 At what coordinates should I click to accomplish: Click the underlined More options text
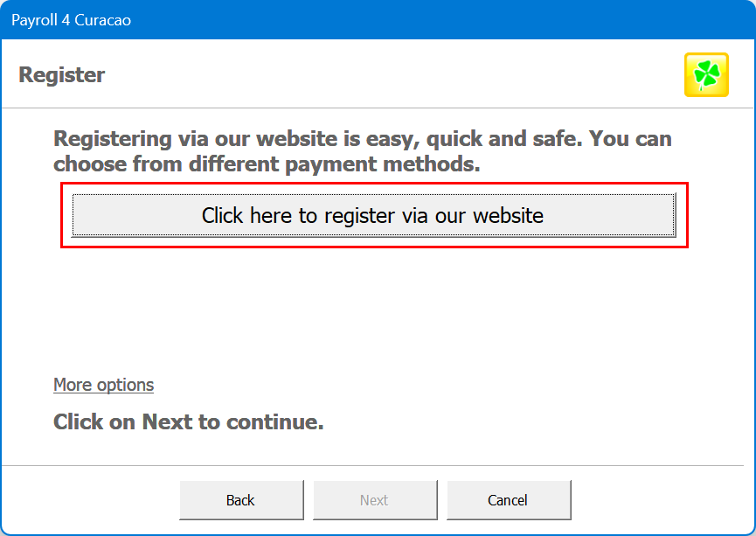[103, 385]
